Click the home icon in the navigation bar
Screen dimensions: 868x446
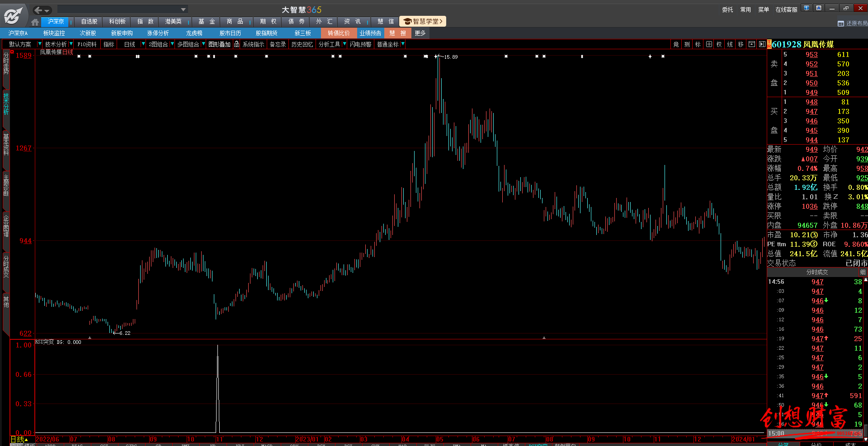pos(35,22)
